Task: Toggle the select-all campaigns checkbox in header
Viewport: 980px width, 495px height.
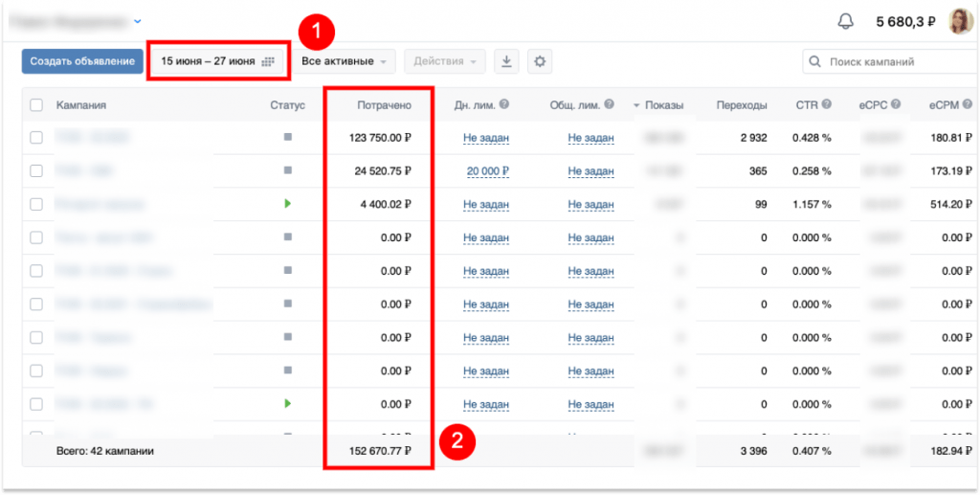Action: (36, 105)
